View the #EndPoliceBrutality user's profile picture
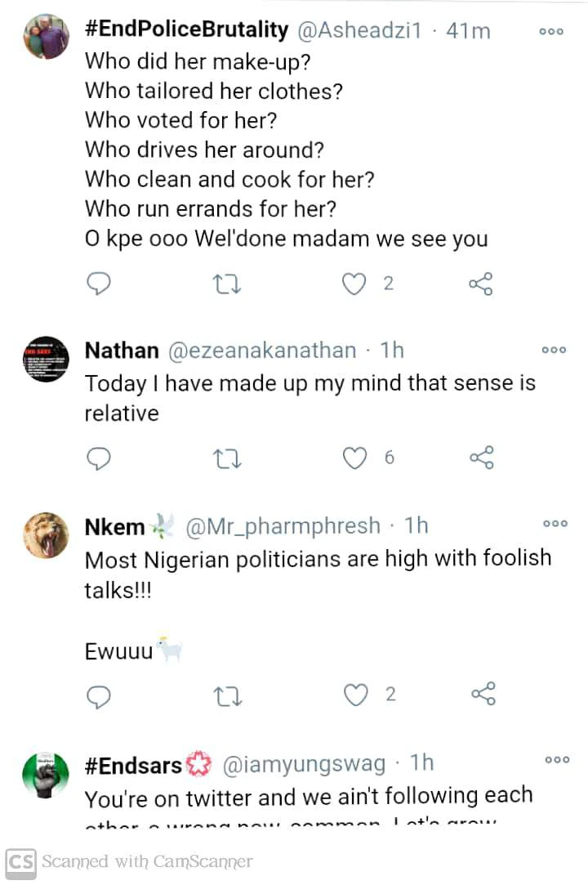The width and height of the screenshot is (588, 885). (x=46, y=37)
